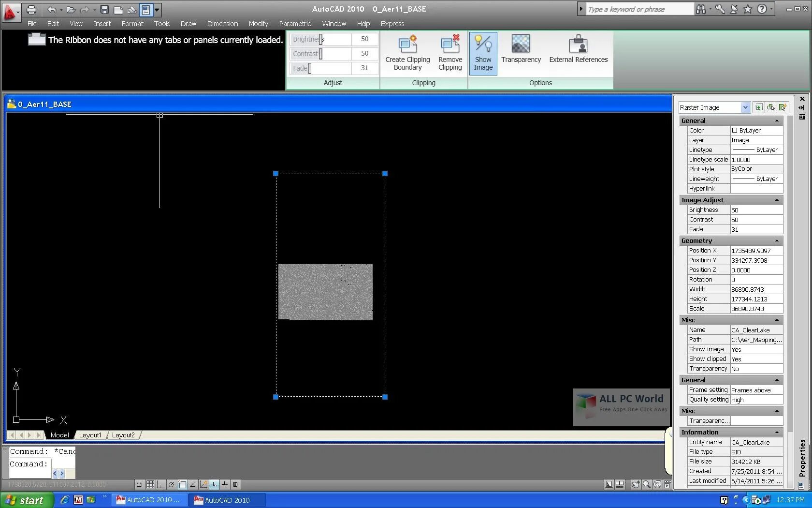Click Create Clipping Boundary
This screenshot has width=812, height=508.
407,53
